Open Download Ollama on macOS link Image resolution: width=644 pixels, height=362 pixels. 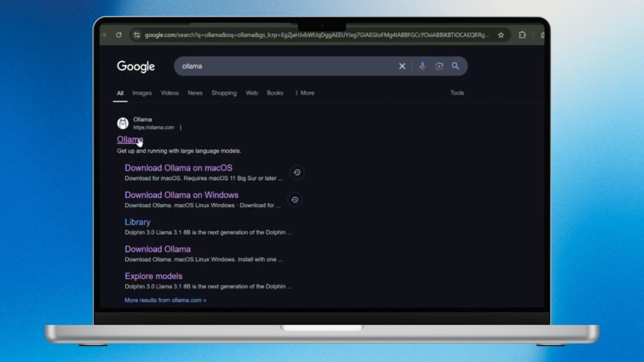[x=179, y=168]
